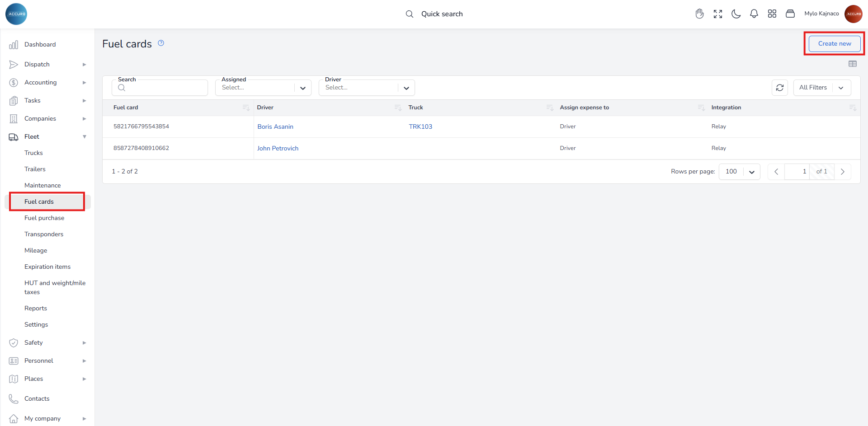Sort by the Fuel card column icon
Viewport: 868px width, 426px height.
click(x=246, y=108)
